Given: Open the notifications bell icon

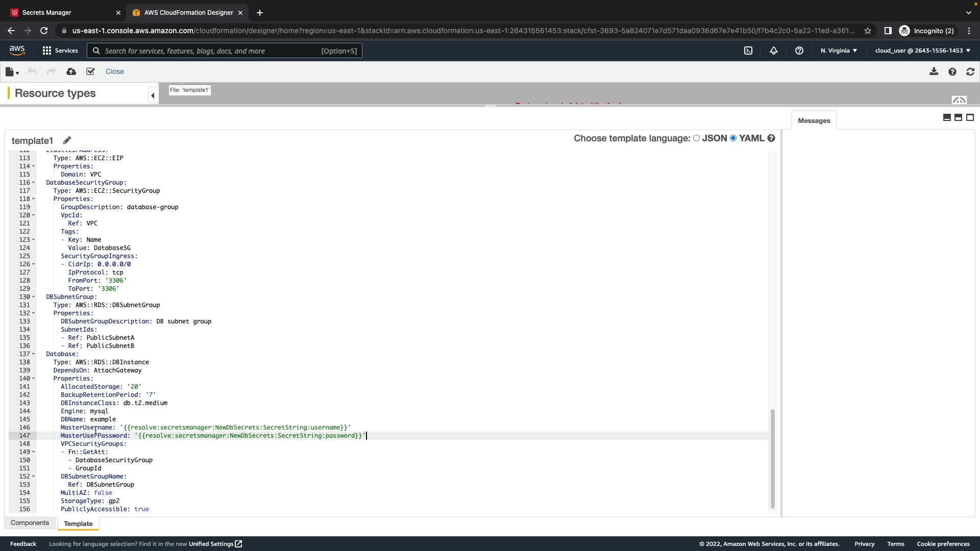Looking at the screenshot, I should (774, 51).
